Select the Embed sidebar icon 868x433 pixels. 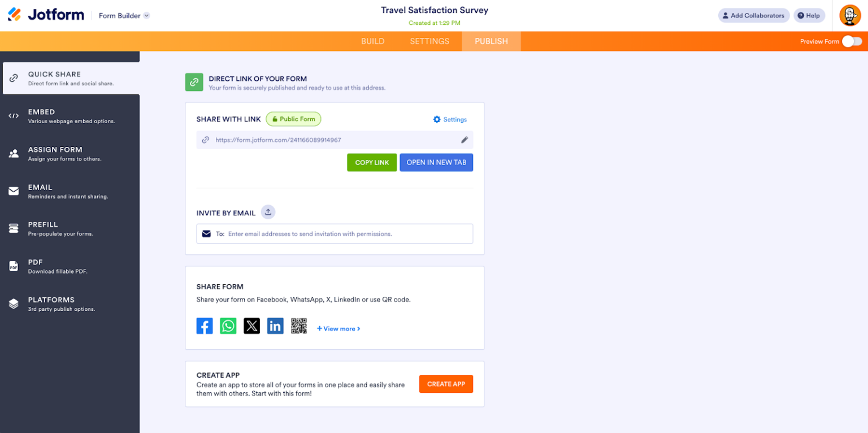point(14,115)
